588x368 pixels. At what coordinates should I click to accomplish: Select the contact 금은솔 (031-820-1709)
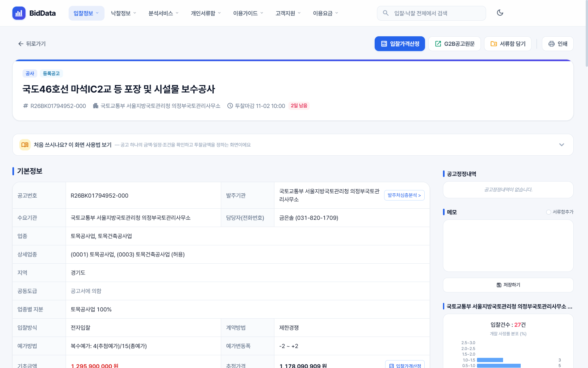coord(308,218)
